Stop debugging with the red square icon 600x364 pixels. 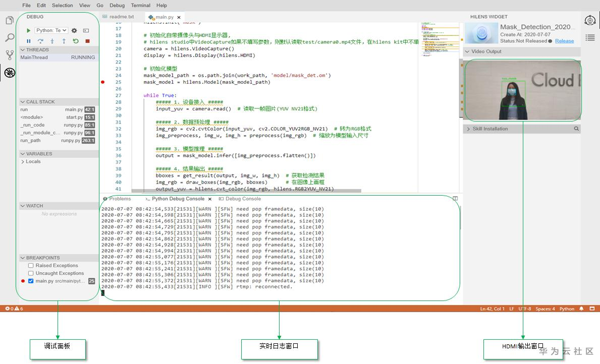pyautogui.click(x=87, y=41)
